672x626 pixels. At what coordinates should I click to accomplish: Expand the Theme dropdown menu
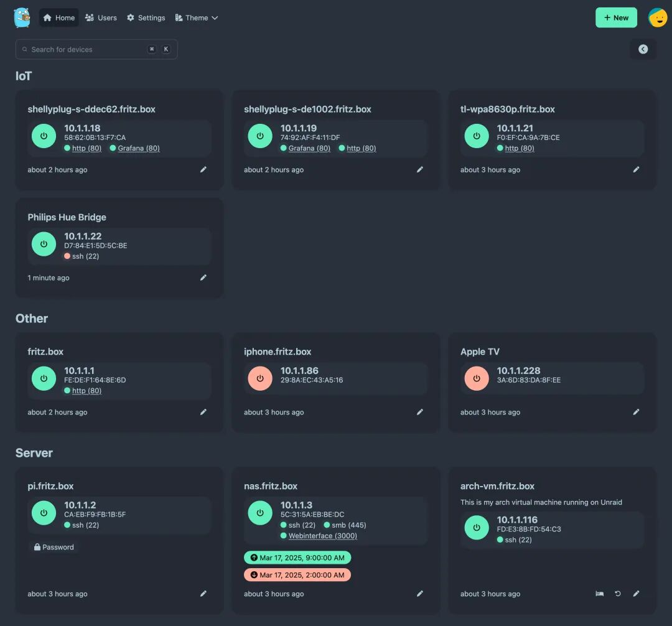pos(197,18)
